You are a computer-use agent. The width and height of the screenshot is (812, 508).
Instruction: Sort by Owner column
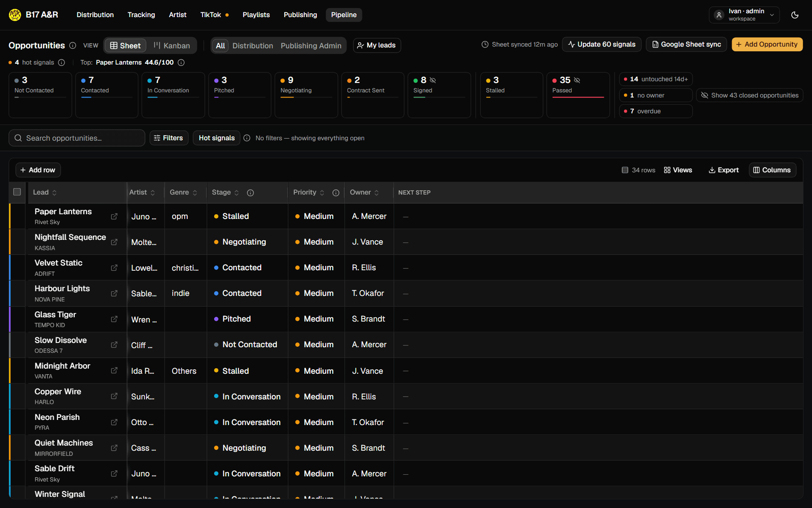pyautogui.click(x=365, y=192)
